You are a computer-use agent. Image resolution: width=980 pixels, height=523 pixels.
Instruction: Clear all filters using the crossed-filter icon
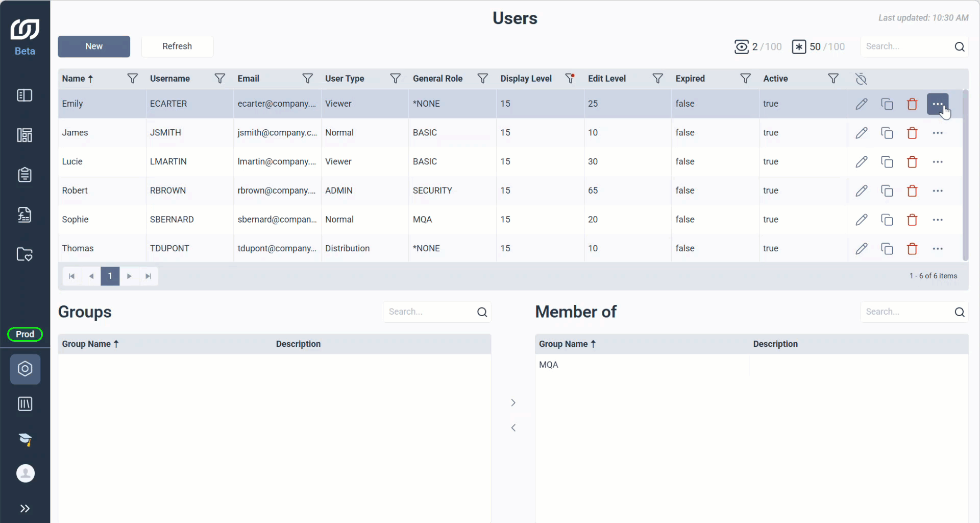(x=861, y=79)
